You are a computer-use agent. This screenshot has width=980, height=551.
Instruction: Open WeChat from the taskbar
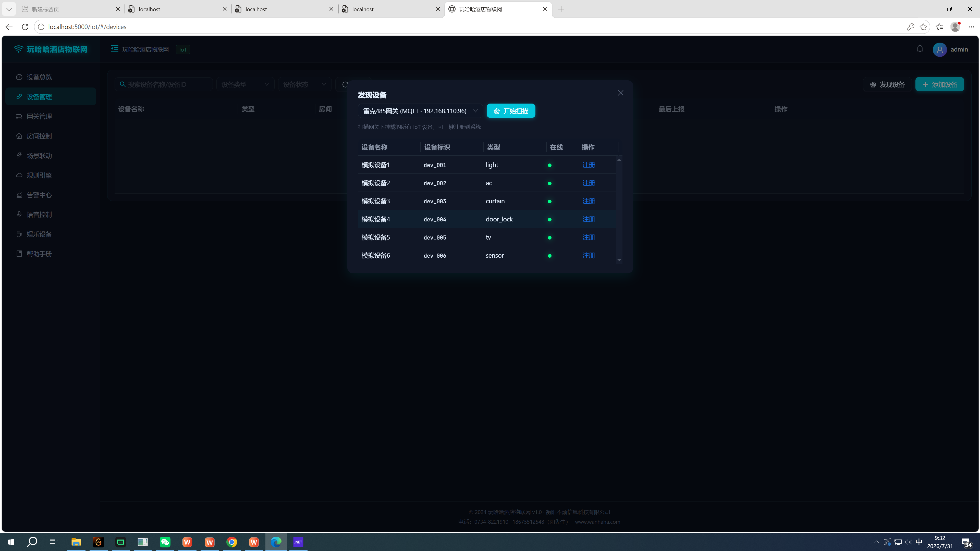[x=165, y=542]
